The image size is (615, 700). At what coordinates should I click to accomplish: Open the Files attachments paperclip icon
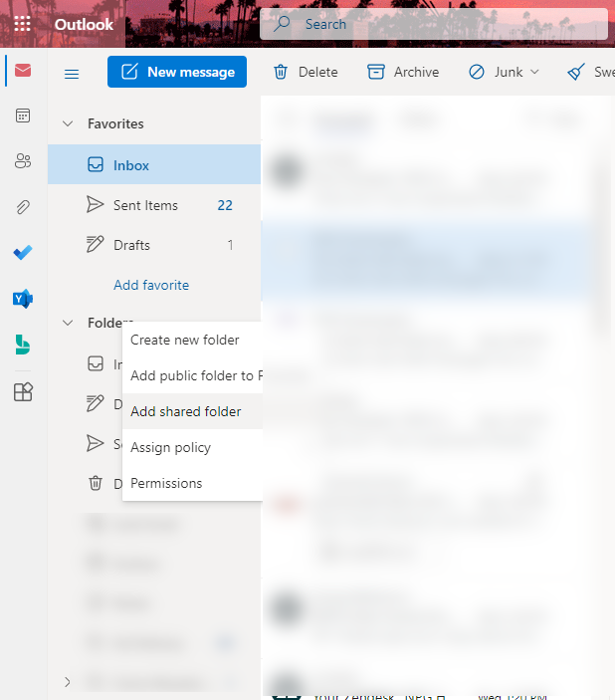click(x=22, y=207)
